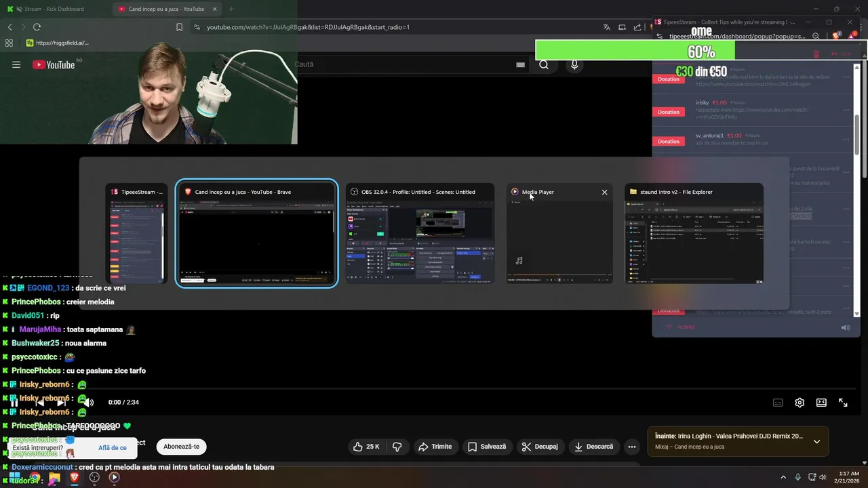Switch to staund intro v2 File Explorer thumbnail
This screenshot has width=868, height=488.
coord(694,234)
